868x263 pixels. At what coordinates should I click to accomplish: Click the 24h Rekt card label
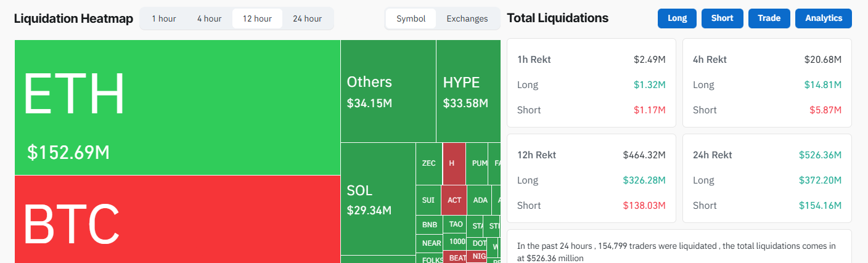712,155
